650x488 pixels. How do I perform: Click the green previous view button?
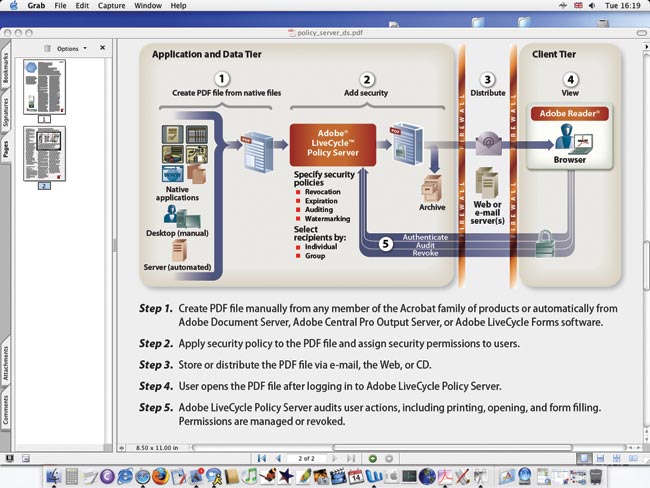(x=373, y=459)
